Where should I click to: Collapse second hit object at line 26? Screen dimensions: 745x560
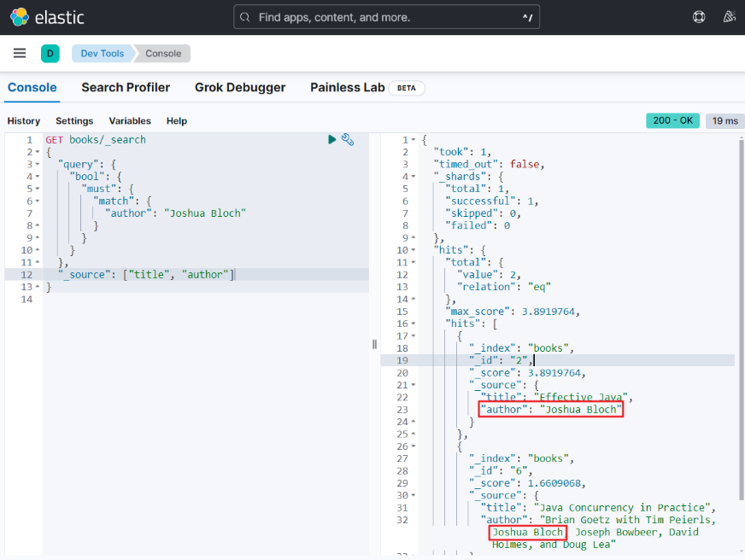[x=414, y=446]
